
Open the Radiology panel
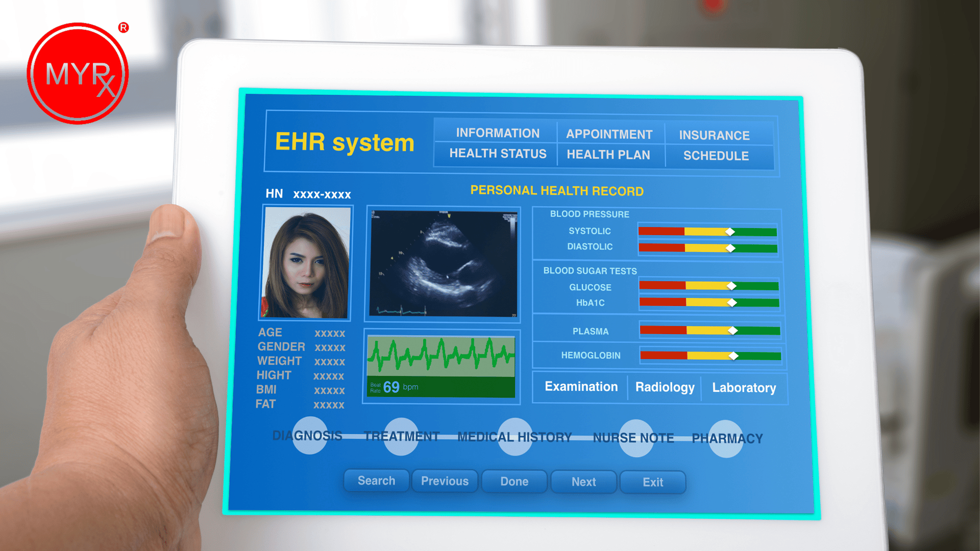[x=666, y=388]
